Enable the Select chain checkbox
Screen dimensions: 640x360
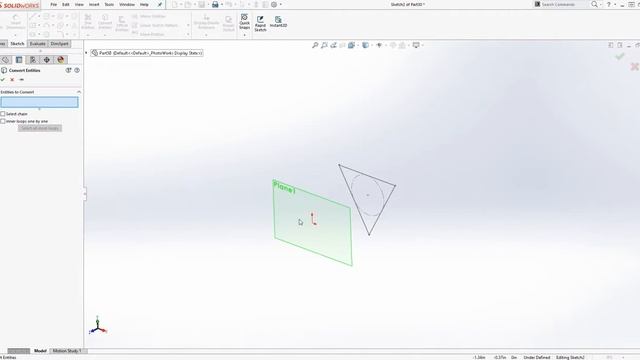[3, 114]
